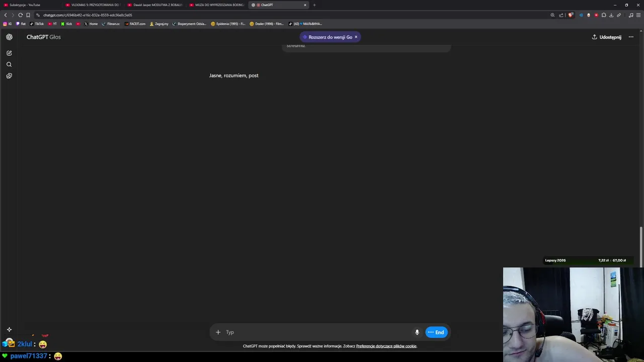Screen dimensions: 644x362
Task: Open Preferencje dotyczące plików cookie link
Action: pos(386,346)
